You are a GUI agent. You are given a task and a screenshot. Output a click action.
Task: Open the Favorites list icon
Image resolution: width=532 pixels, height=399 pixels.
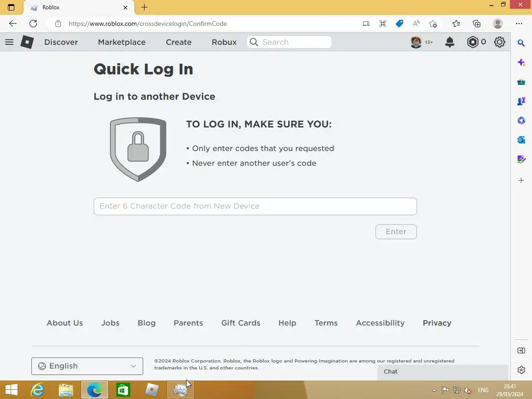point(456,24)
